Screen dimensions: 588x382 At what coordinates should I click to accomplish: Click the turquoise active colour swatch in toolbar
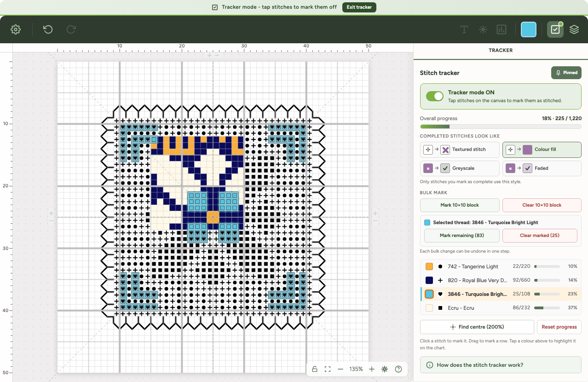(529, 29)
